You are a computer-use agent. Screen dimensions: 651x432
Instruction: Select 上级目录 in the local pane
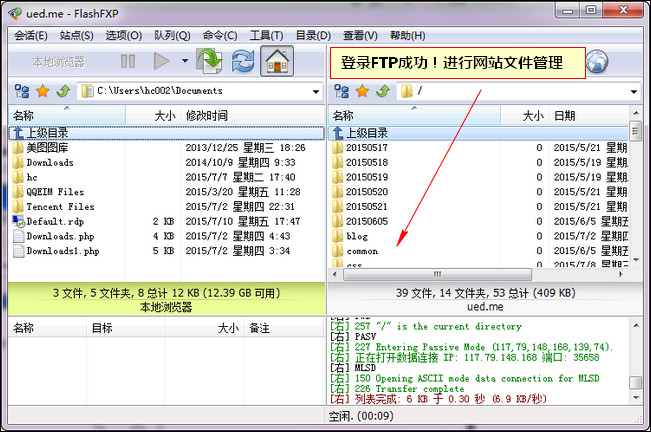pyautogui.click(x=166, y=133)
